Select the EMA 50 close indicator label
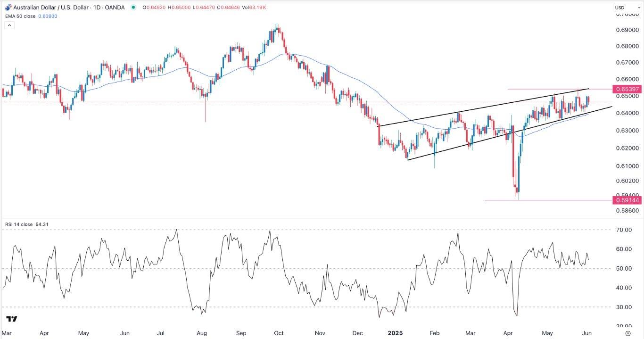This screenshot has height=339, width=644. click(20, 16)
